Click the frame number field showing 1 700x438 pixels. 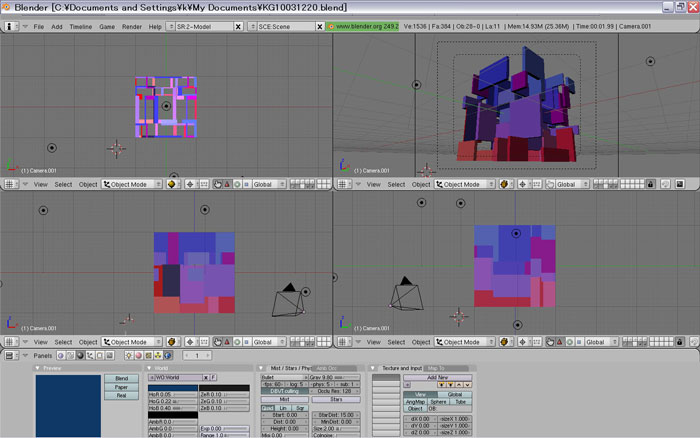tap(197, 356)
